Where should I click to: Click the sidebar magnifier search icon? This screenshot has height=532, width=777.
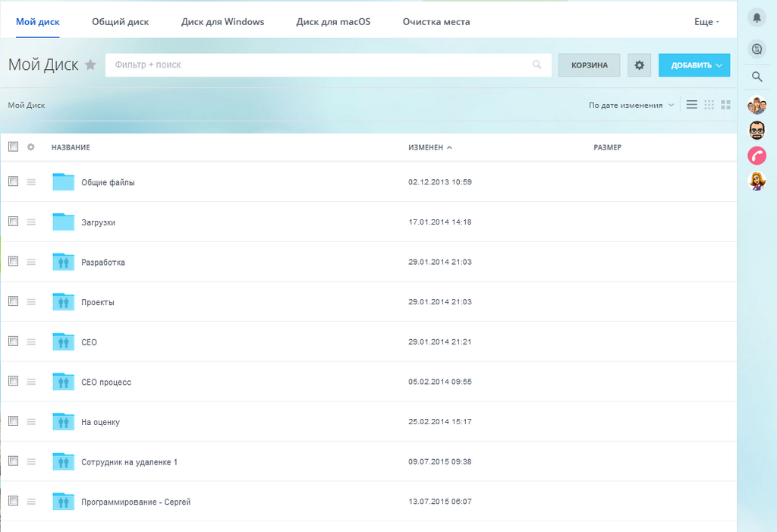pyautogui.click(x=757, y=77)
